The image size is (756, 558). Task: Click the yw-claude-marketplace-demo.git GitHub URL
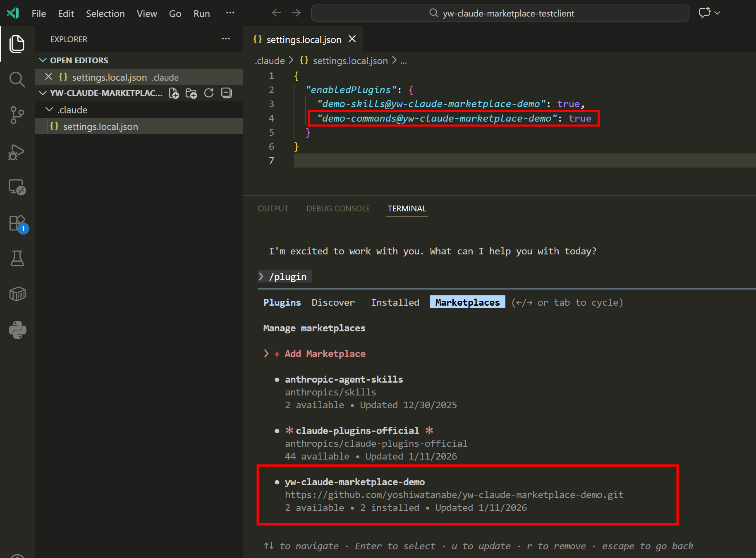(454, 495)
